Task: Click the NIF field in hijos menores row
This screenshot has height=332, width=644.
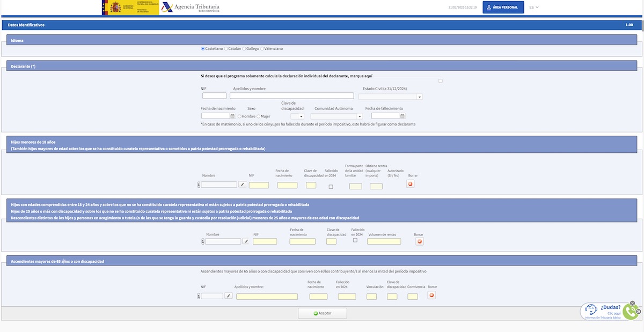Action: 259,185
